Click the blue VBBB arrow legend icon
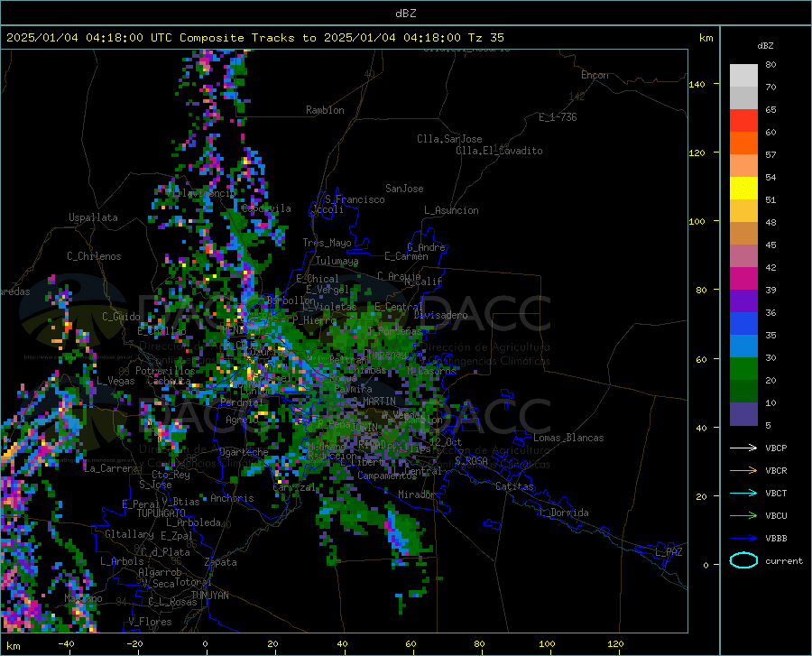This screenshot has width=812, height=656. point(743,539)
